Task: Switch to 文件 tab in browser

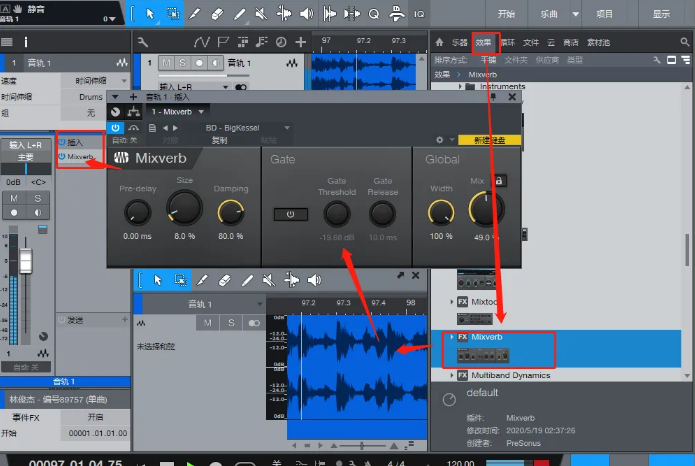Action: click(531, 43)
